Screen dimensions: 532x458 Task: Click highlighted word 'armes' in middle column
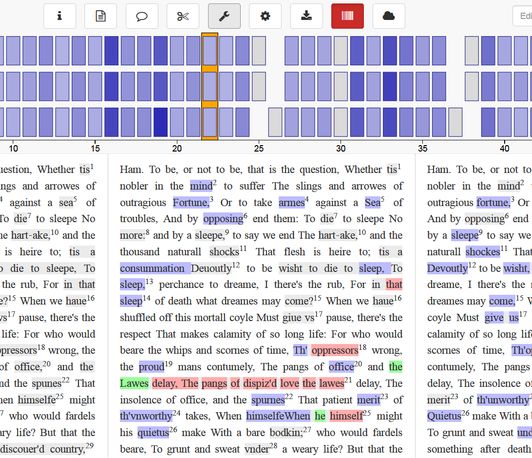point(291,203)
